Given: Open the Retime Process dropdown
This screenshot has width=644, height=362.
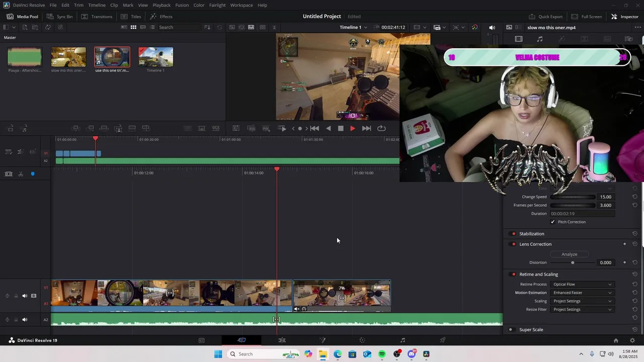Looking at the screenshot, I should pyautogui.click(x=582, y=285).
